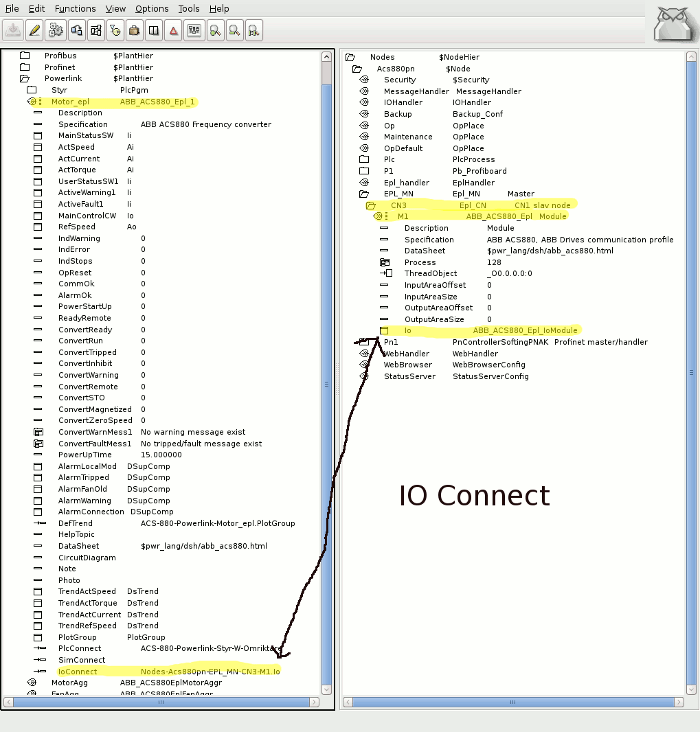Click the right pane horizontal scrollbar thumb
700x732 pixels.
(x=514, y=702)
